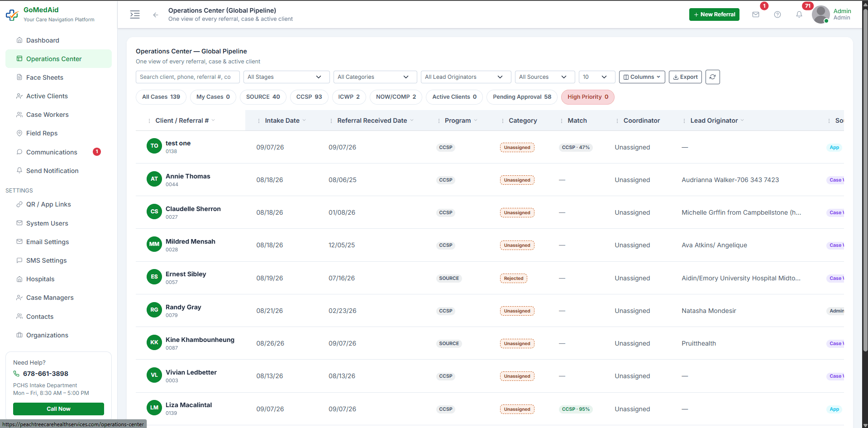Viewport: 868px width, 428px height.
Task: Select the All Cases 139 filter tab
Action: (161, 97)
